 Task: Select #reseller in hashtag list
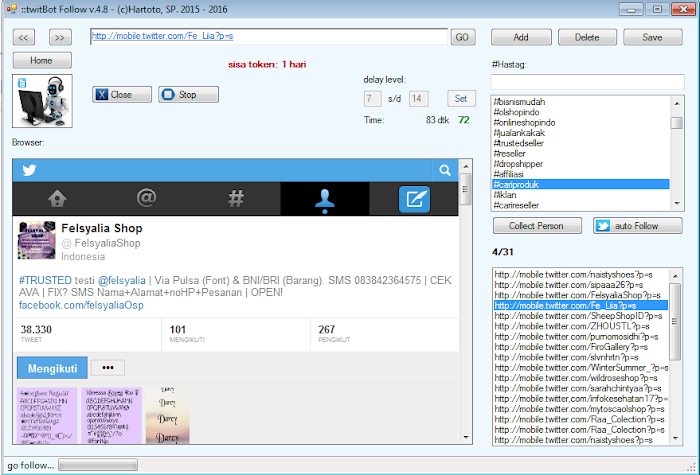pyautogui.click(x=580, y=153)
